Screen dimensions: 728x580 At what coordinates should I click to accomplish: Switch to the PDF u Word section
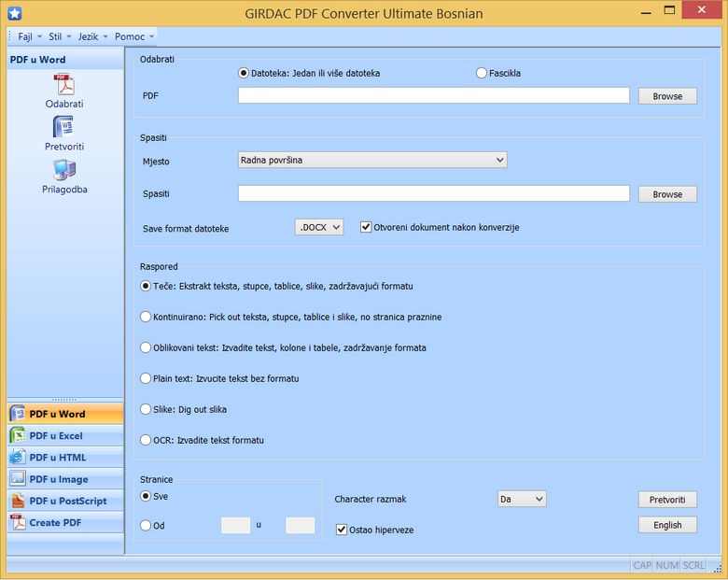[65, 414]
